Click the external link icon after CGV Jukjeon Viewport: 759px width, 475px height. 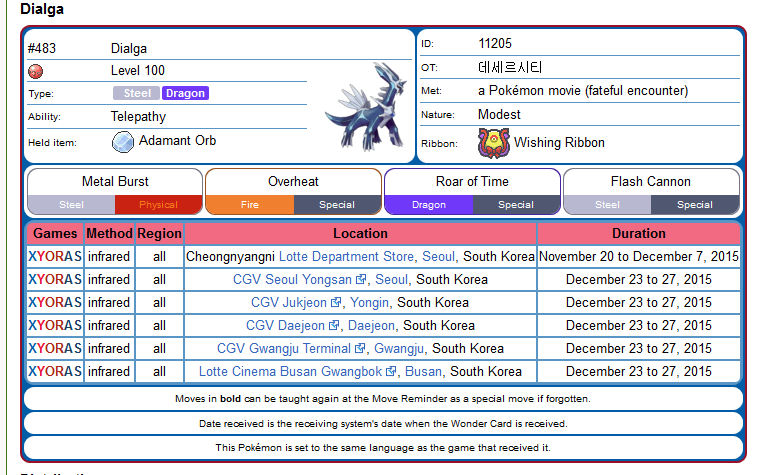[x=336, y=303]
